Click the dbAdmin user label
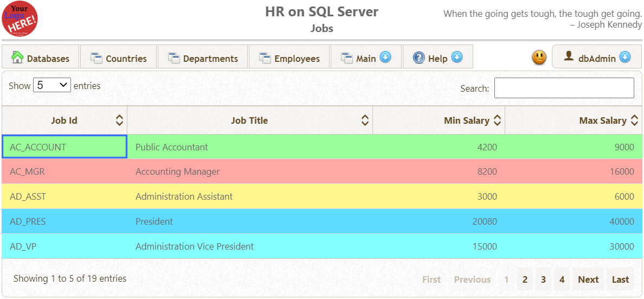The height and width of the screenshot is (299, 644). tap(597, 59)
